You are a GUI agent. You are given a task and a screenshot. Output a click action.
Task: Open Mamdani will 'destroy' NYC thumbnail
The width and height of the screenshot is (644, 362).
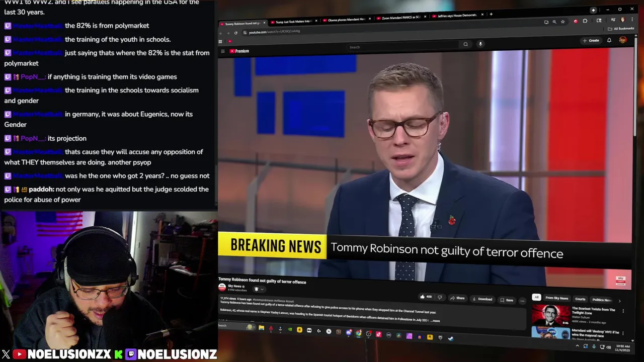pyautogui.click(x=550, y=332)
